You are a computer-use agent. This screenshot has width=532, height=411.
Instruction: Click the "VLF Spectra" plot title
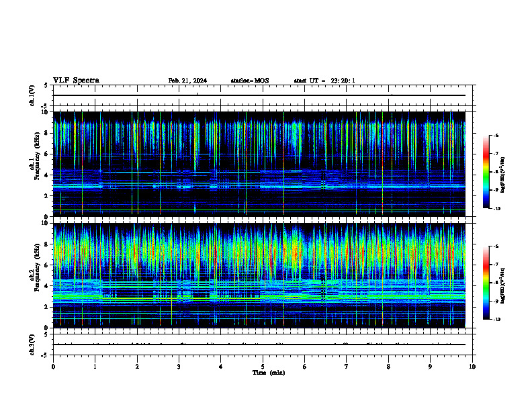(x=76, y=81)
